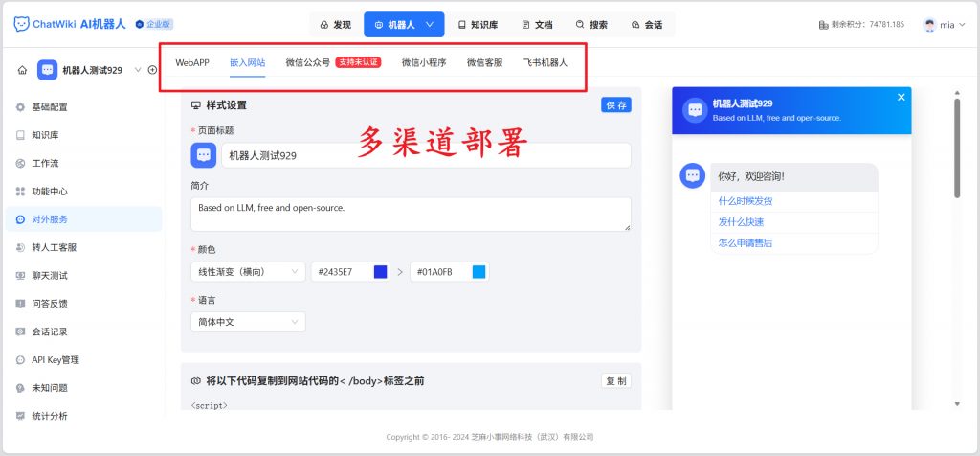Viewport: 980px width, 456px height.
Task: Click the #01A0FB light blue color swatch
Action: [479, 271]
